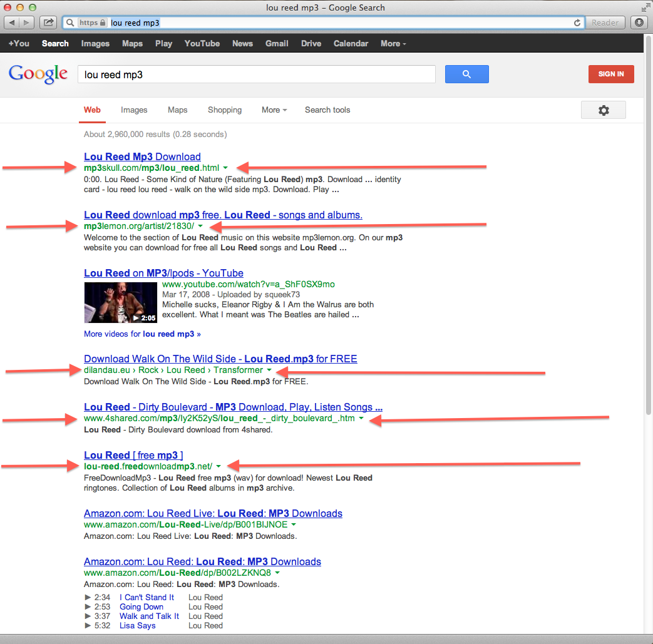The height and width of the screenshot is (644, 653).
Task: Switch to the Images results tab
Action: pos(134,110)
